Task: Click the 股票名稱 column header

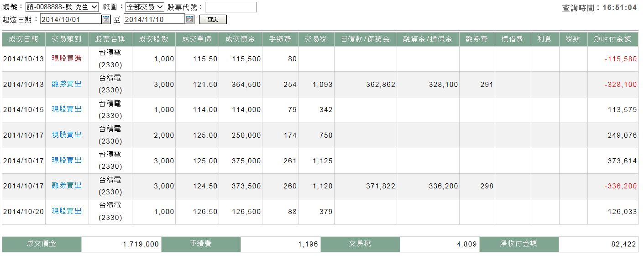Action: [110, 39]
